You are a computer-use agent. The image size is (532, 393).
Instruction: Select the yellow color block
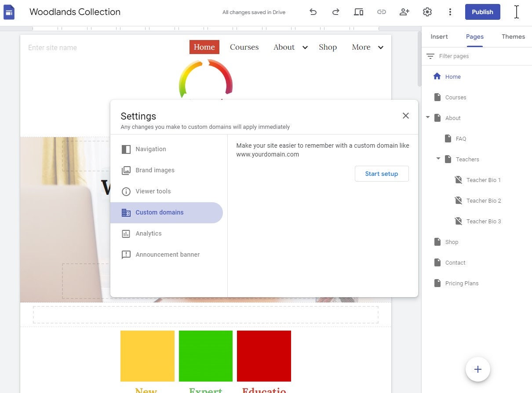pos(147,356)
